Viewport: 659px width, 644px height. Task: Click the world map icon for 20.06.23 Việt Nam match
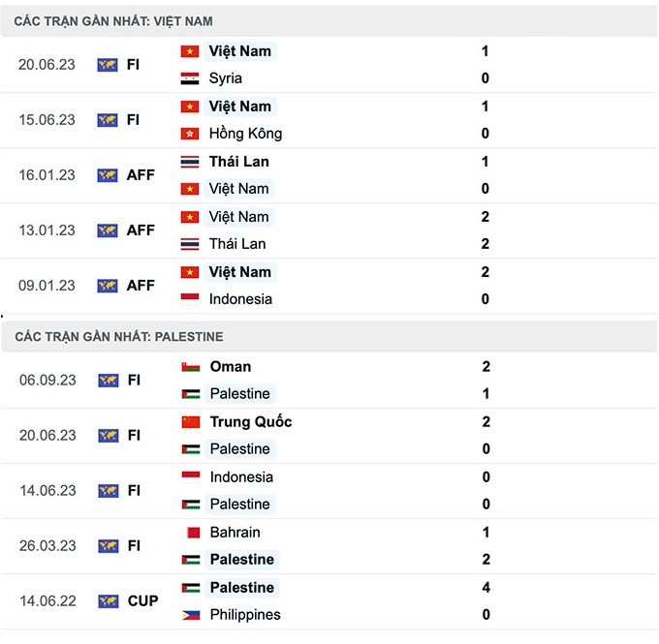pos(108,65)
